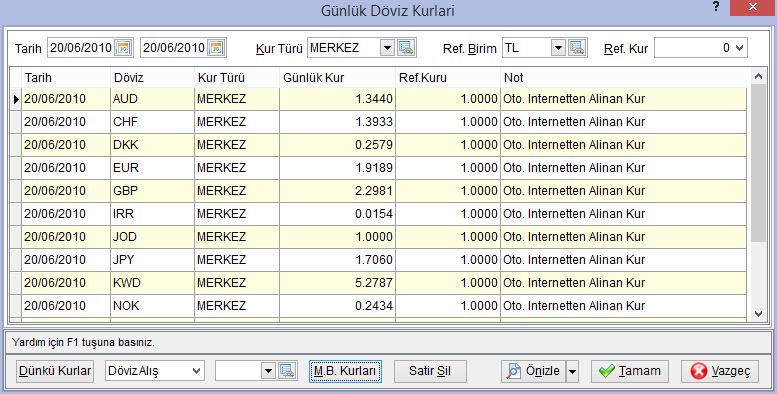Close the Günlük Döviz Kurlari window
777x394 pixels.
(753, 7)
